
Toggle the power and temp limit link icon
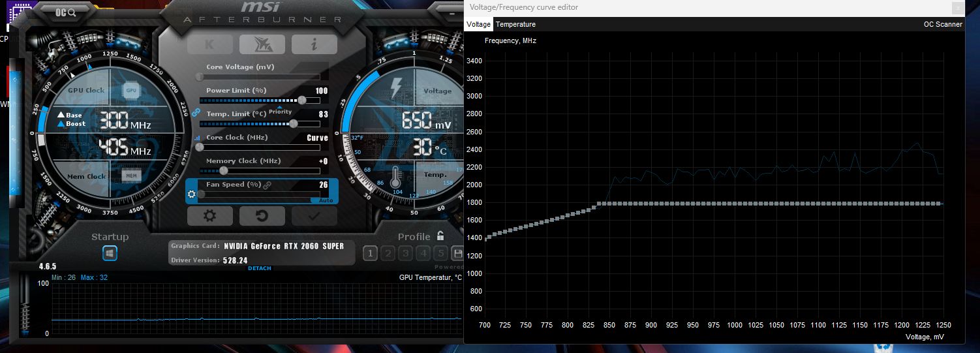195,112
